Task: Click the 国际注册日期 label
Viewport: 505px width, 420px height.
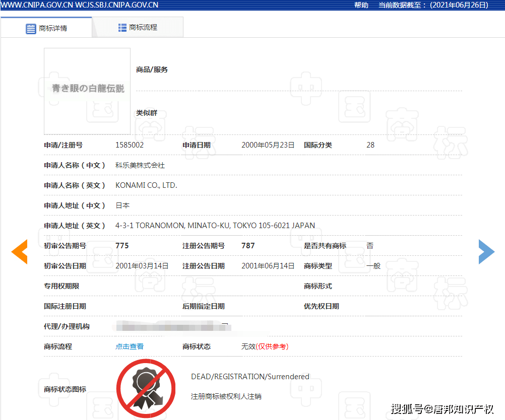Action: pyautogui.click(x=65, y=306)
